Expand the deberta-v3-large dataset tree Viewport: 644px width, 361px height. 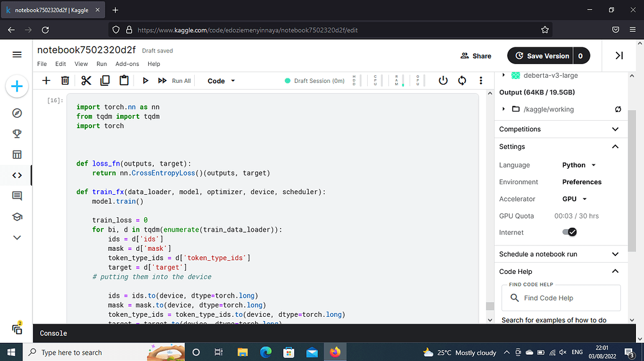point(503,75)
